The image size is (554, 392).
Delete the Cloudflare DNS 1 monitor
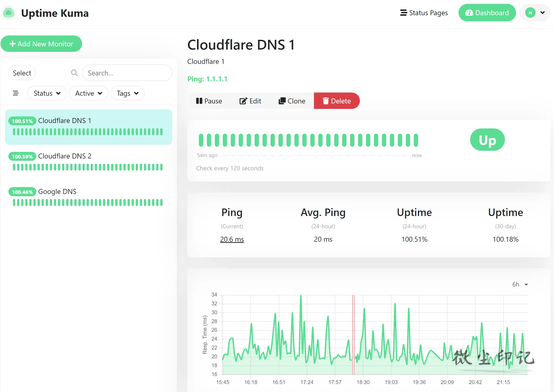pyautogui.click(x=337, y=101)
